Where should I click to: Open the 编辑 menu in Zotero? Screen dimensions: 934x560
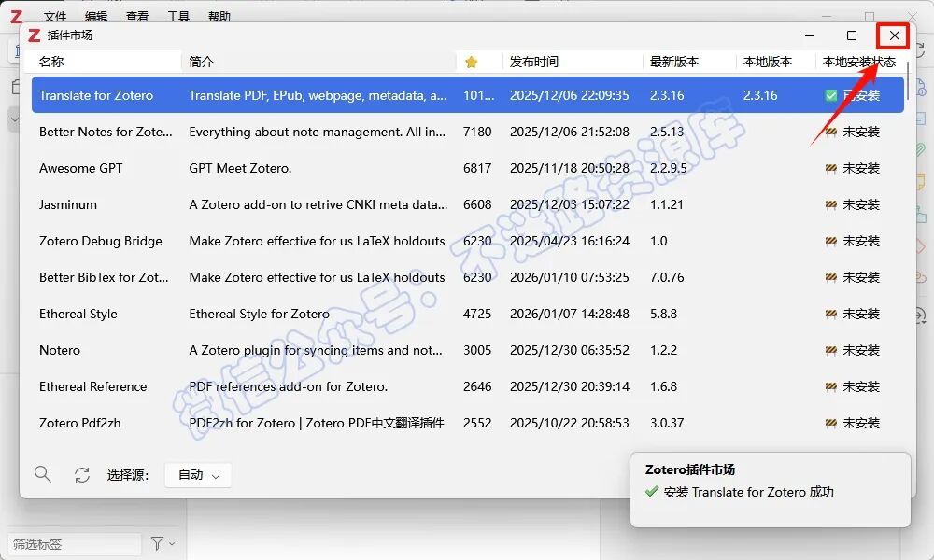[x=96, y=16]
